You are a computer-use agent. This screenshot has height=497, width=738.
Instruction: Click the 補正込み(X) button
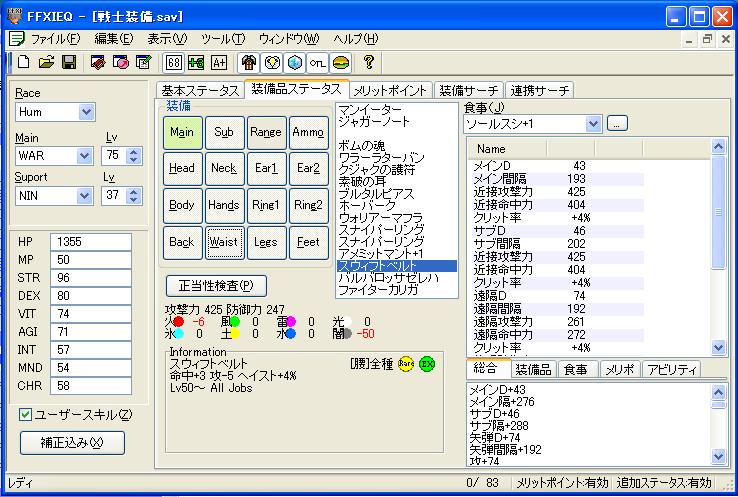click(72, 443)
